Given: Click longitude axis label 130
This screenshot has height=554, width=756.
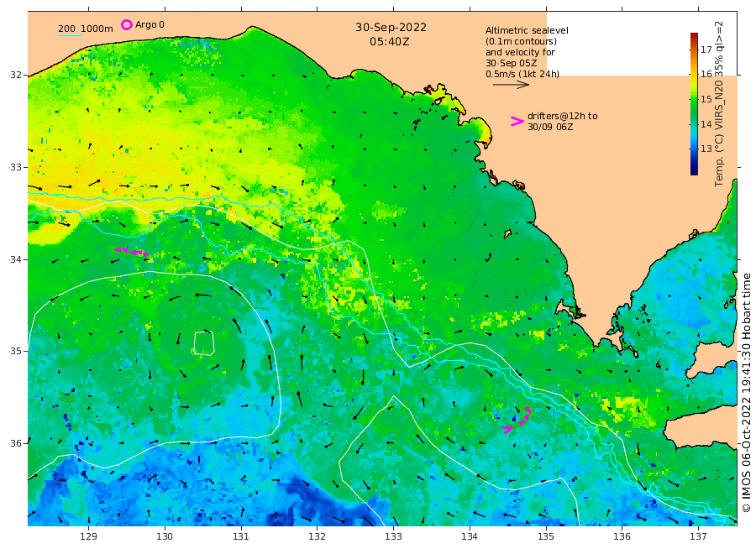Looking at the screenshot, I should click(165, 536).
